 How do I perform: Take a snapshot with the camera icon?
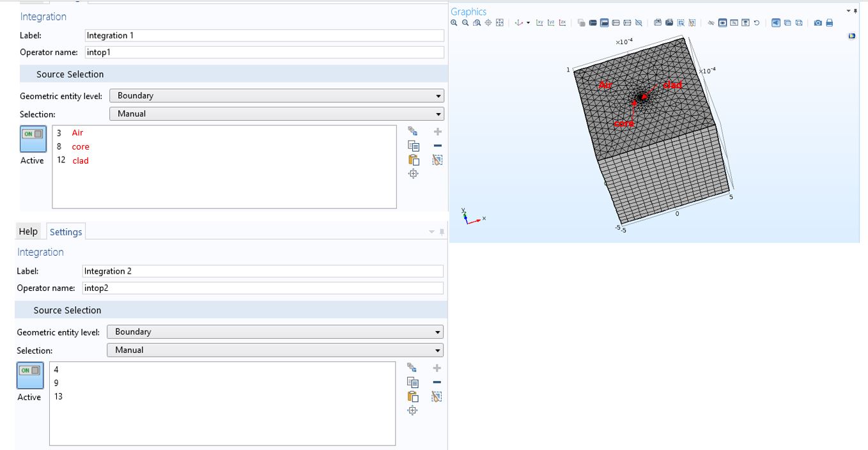tap(818, 23)
